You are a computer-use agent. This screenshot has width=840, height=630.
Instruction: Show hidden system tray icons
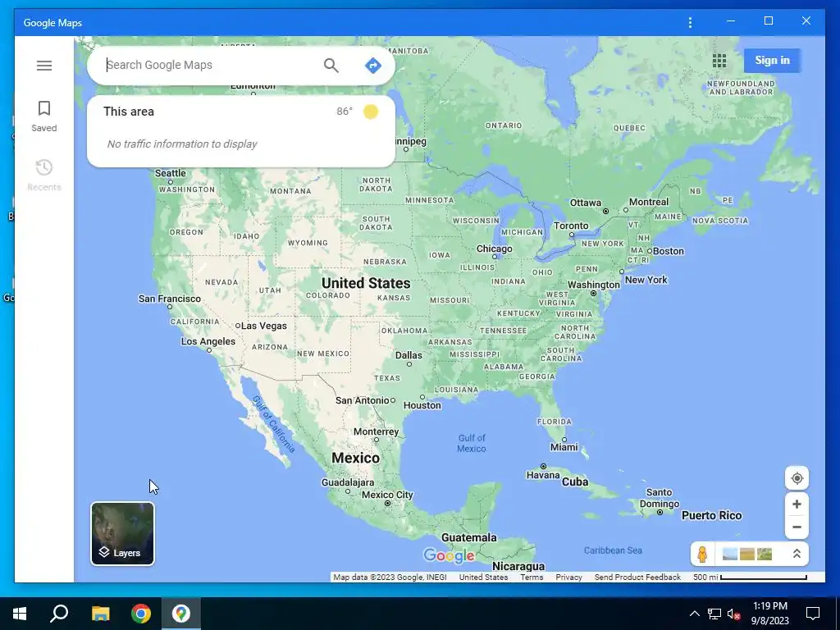pos(694,614)
